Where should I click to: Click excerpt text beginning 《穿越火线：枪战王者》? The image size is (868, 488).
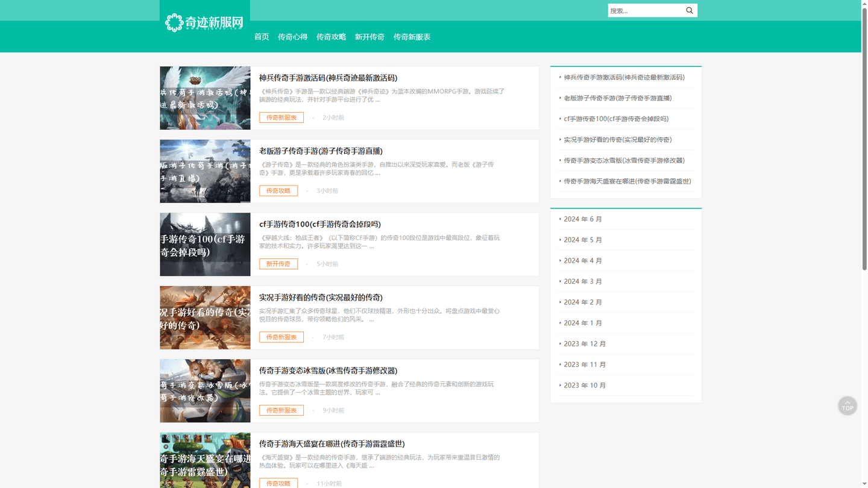click(380, 242)
